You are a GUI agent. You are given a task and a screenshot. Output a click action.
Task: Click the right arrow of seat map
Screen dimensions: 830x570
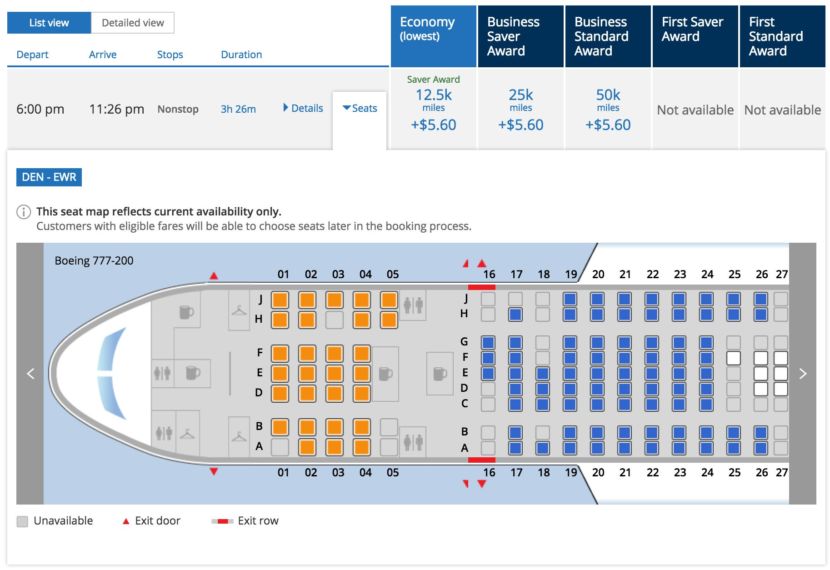tap(802, 374)
